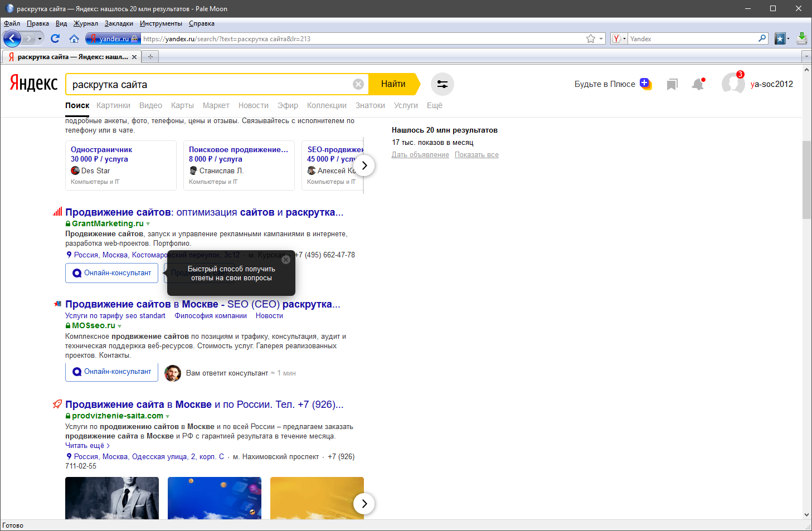Open the Правка menu
The height and width of the screenshot is (531, 812).
coord(38,23)
